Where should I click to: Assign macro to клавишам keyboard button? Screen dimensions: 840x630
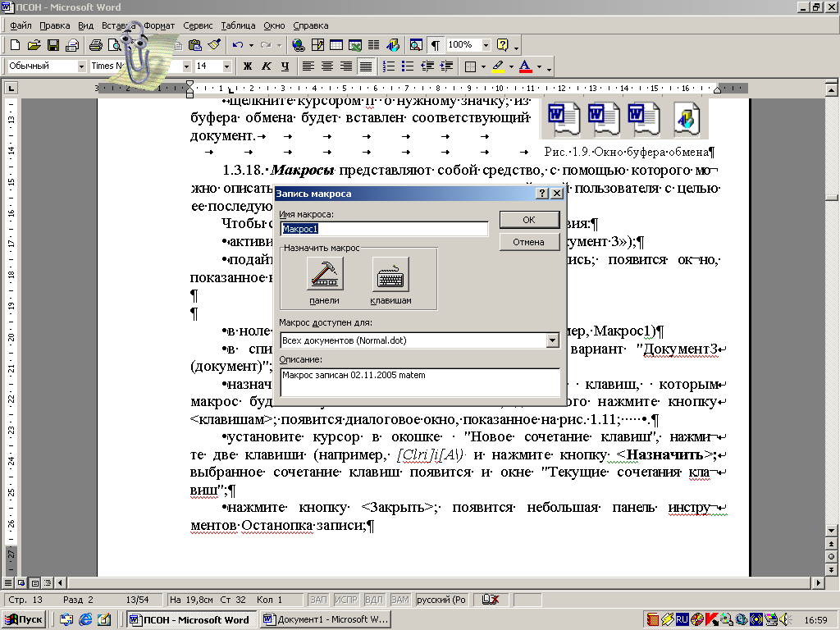(390, 274)
